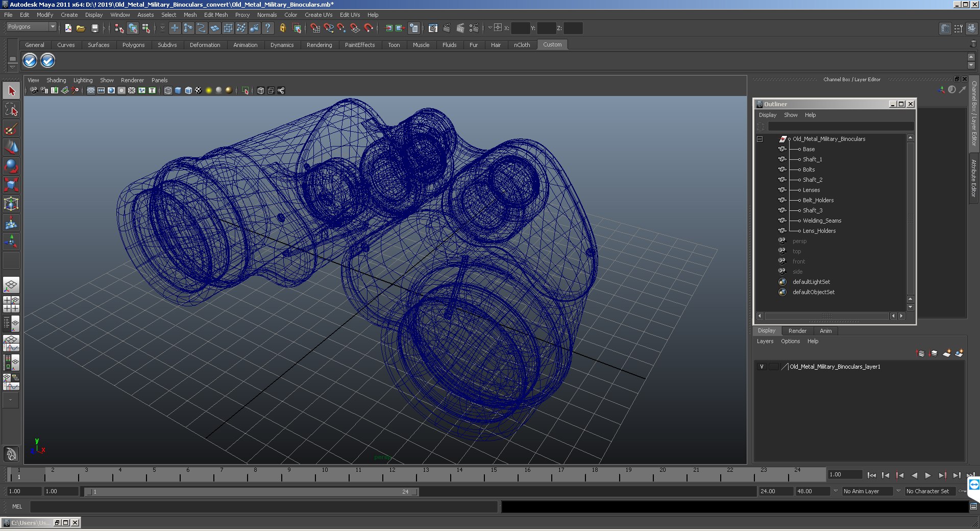Open the Polygons menu set dropdown
980x531 pixels.
(31, 27)
